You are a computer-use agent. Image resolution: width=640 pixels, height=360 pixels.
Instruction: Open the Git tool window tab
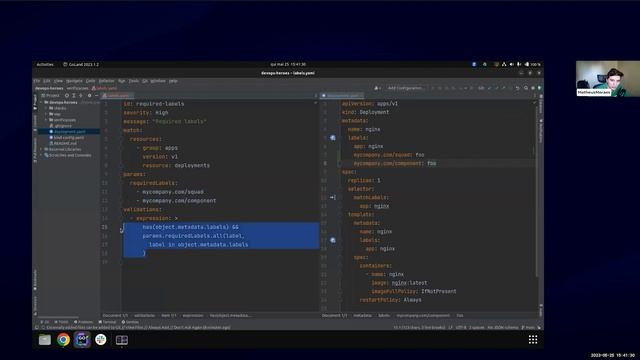tap(44, 322)
